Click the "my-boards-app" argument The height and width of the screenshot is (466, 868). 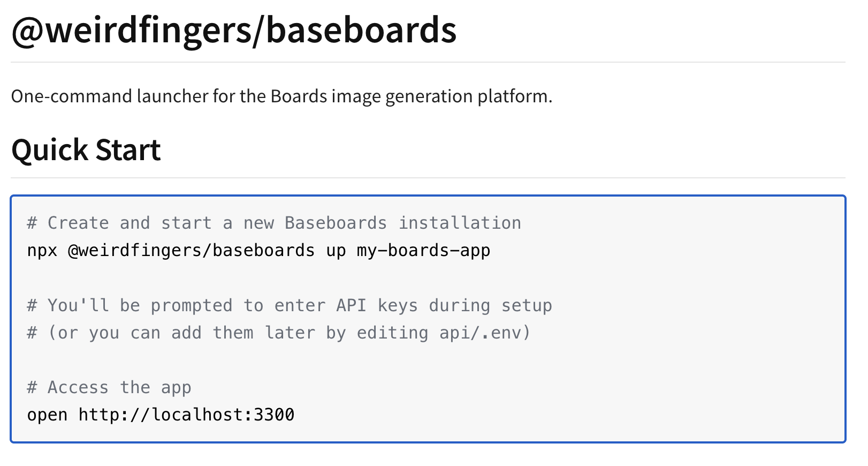click(423, 251)
